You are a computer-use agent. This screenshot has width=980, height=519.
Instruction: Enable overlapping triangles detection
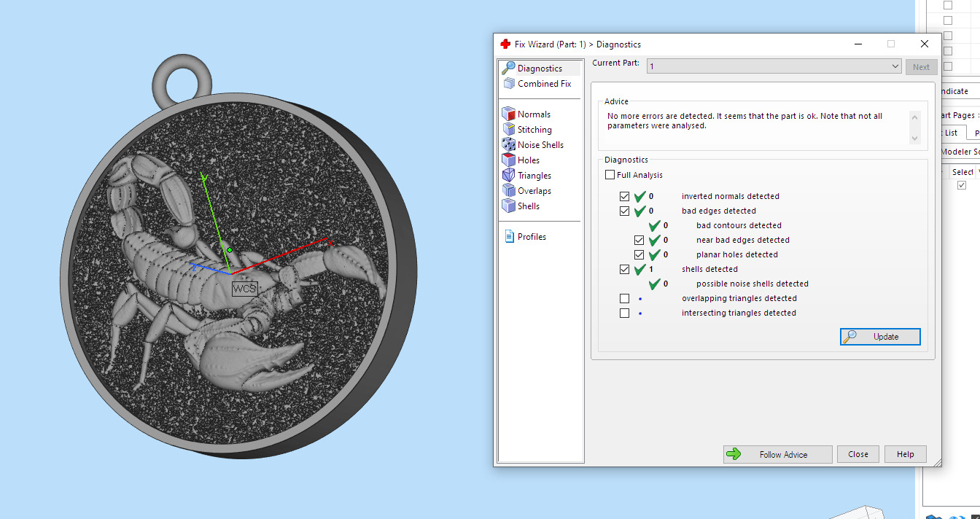point(624,298)
